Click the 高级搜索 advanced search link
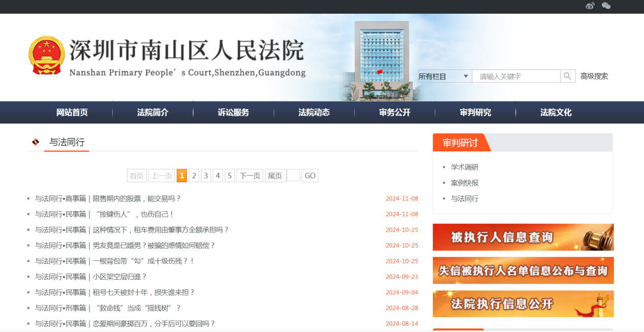Image resolution: width=644 pixels, height=332 pixels. coord(594,76)
